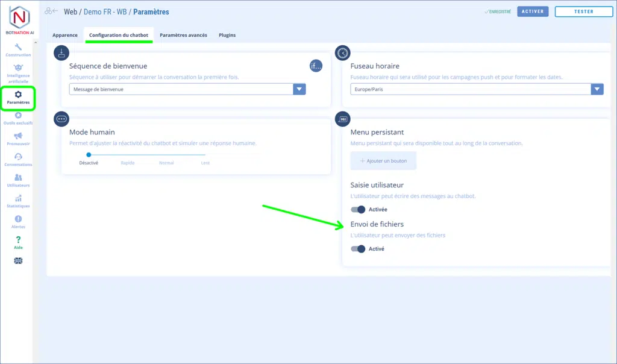
Task: Open the Construction wrench icon in sidebar
Action: [18, 48]
